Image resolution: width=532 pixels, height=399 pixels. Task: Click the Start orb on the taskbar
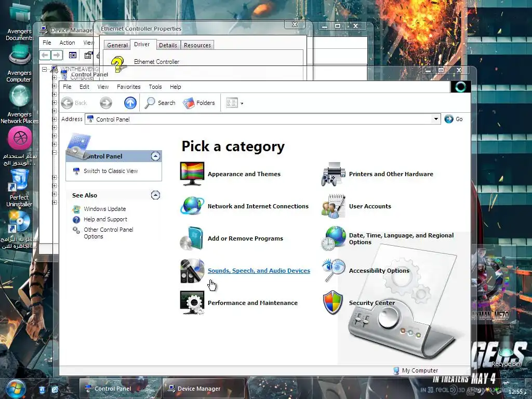(16, 389)
